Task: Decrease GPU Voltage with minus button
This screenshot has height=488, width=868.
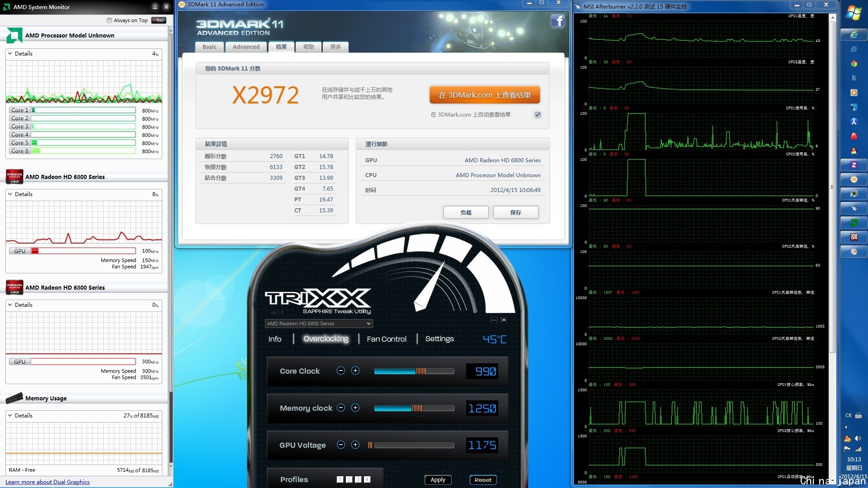Action: (x=341, y=445)
